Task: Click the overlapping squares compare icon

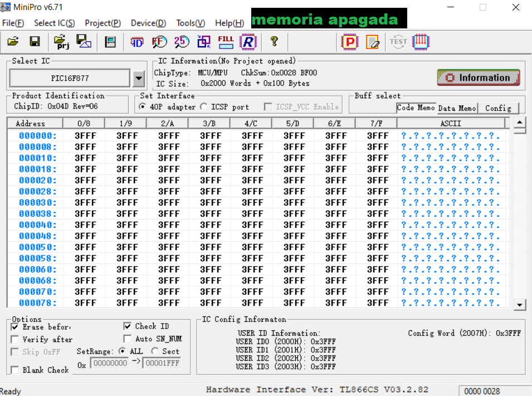Action: [203, 42]
